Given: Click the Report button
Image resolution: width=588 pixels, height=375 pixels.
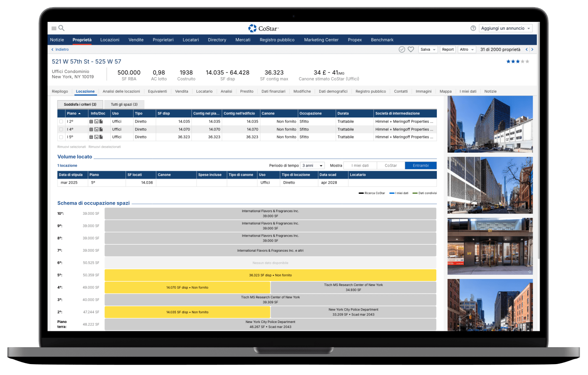Looking at the screenshot, I should [448, 49].
